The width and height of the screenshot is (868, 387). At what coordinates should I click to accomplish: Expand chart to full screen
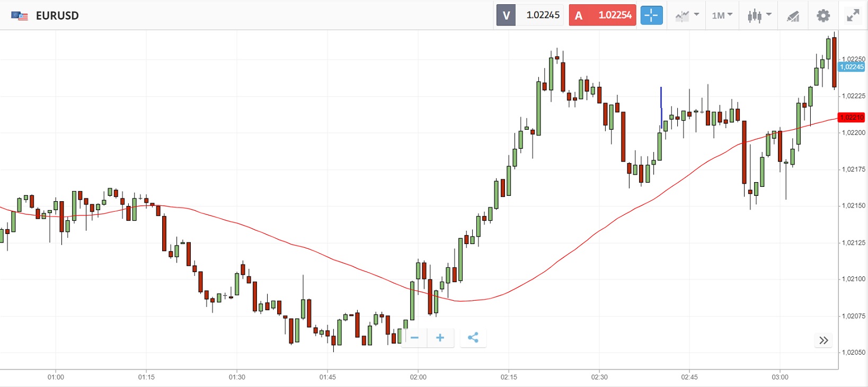[x=853, y=15]
